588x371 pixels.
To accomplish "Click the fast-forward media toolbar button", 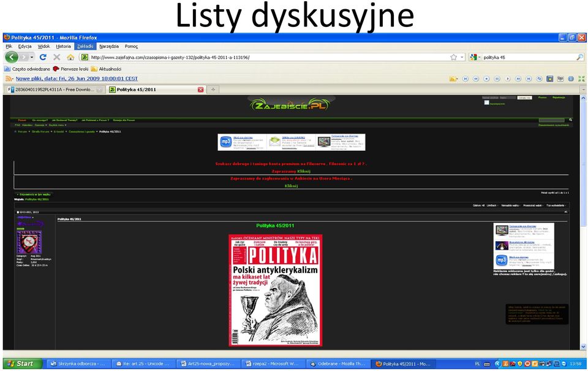I will 518,78.
